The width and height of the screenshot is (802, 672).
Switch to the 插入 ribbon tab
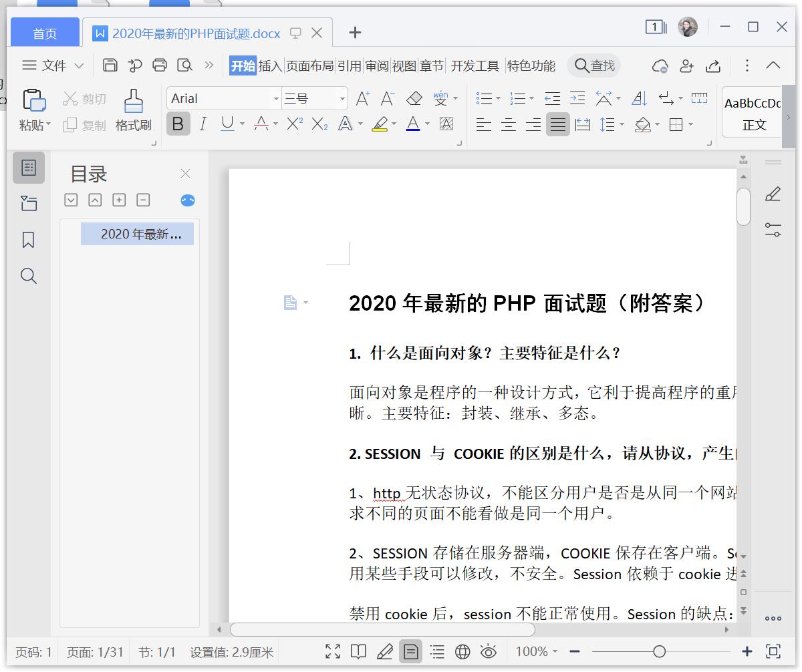(269, 65)
